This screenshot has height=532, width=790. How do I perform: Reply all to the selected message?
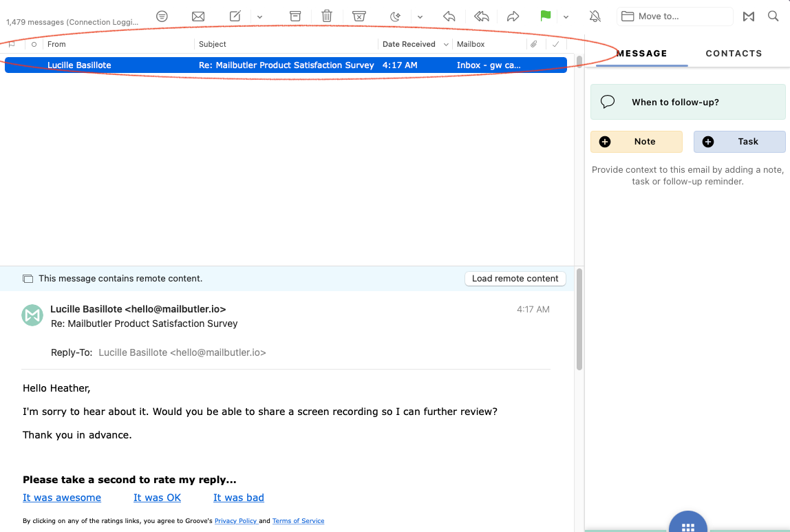tap(481, 17)
